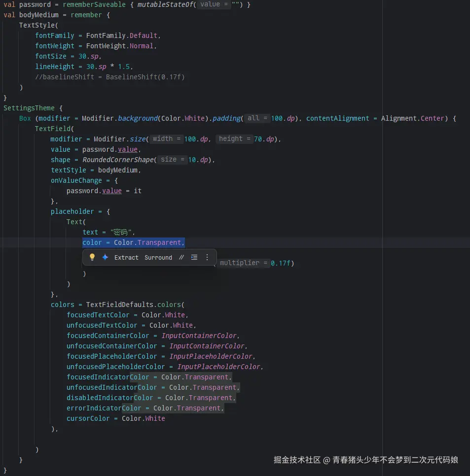Click Surround in the floating toolbar
The image size is (470, 476).
pyautogui.click(x=158, y=257)
